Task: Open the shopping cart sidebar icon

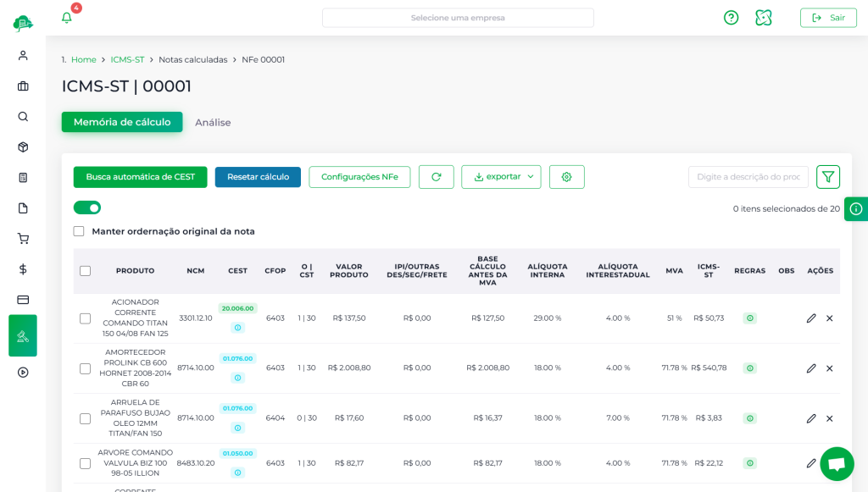Action: (x=23, y=239)
